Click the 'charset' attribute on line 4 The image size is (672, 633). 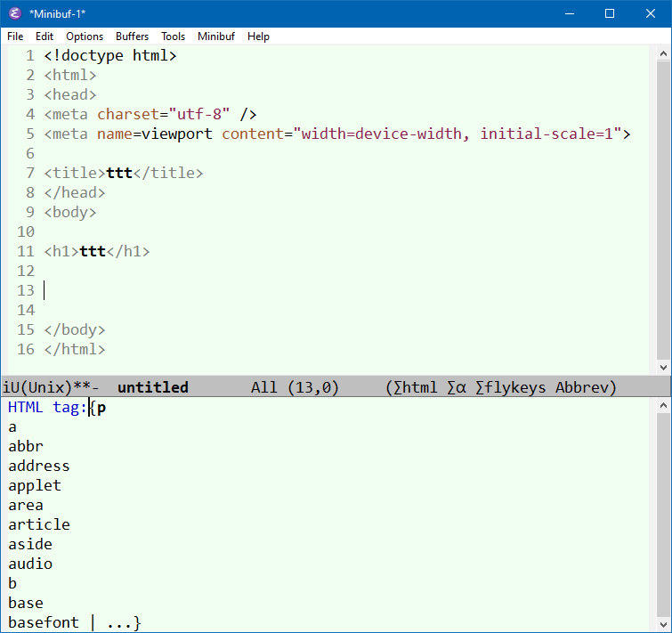(x=128, y=115)
